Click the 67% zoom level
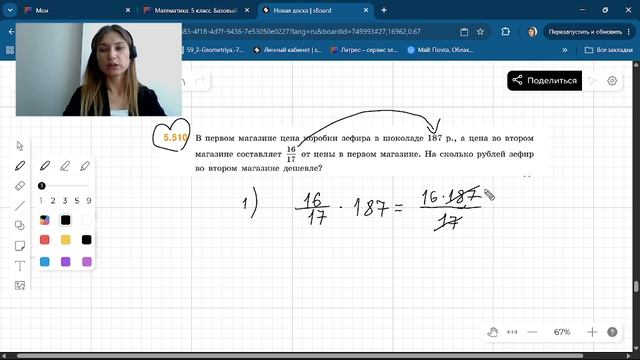The image size is (640, 360). click(x=562, y=332)
